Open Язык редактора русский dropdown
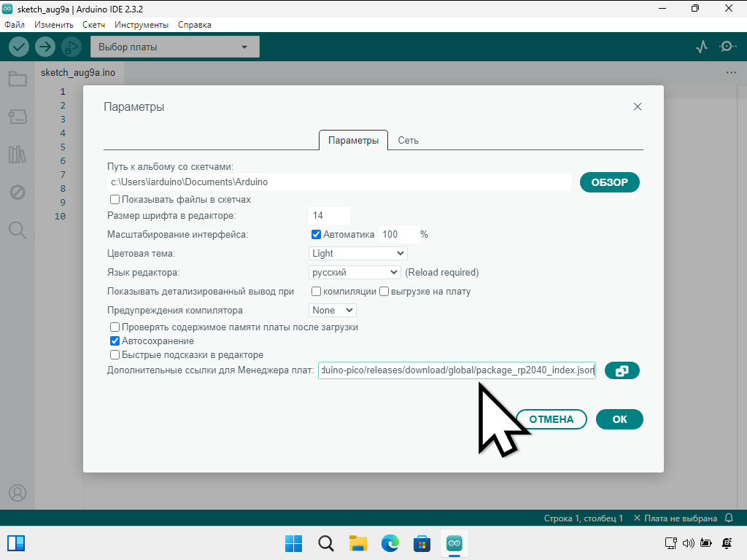747x560 pixels. point(355,273)
